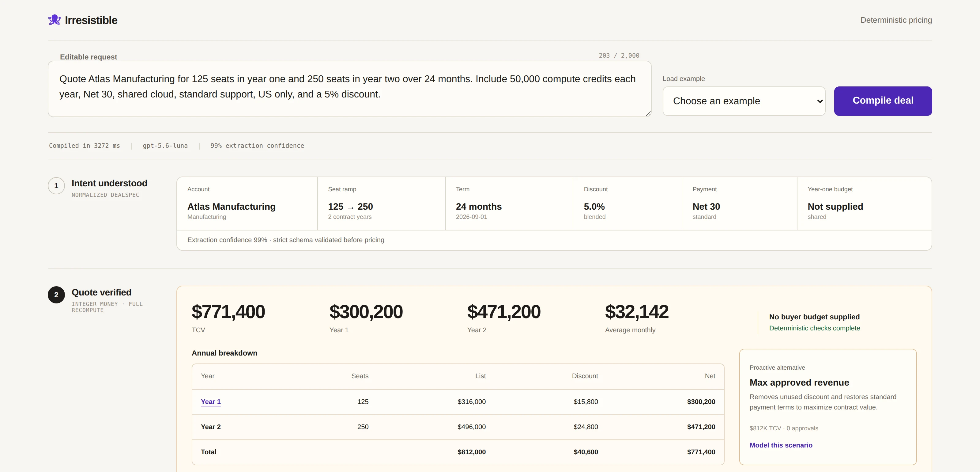Click the Intent understood heading
The width and height of the screenshot is (980, 472).
(109, 183)
